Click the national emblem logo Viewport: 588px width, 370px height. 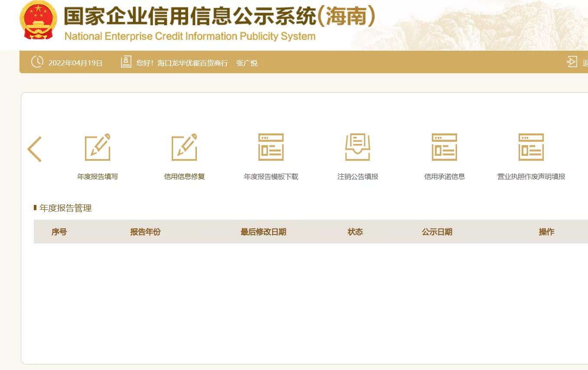(x=39, y=19)
